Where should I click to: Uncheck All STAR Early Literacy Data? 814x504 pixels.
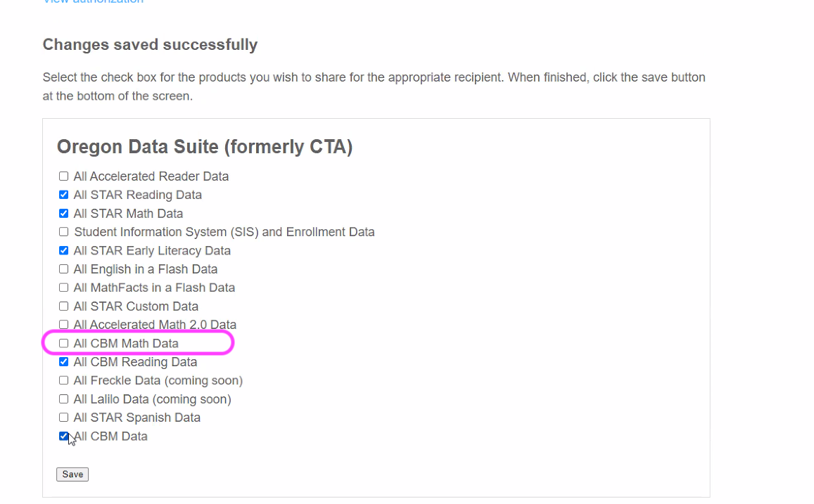click(63, 250)
